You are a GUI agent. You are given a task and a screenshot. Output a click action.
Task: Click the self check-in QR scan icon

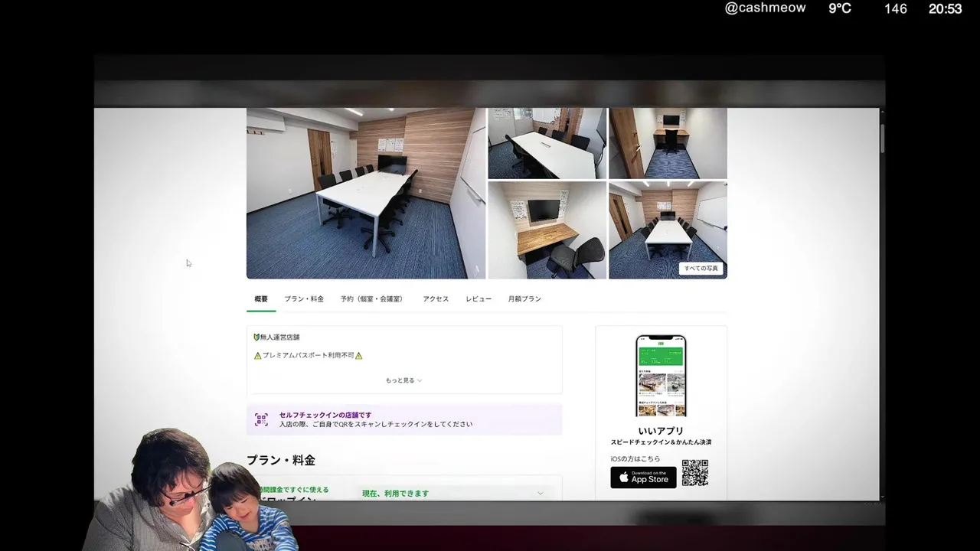(261, 419)
